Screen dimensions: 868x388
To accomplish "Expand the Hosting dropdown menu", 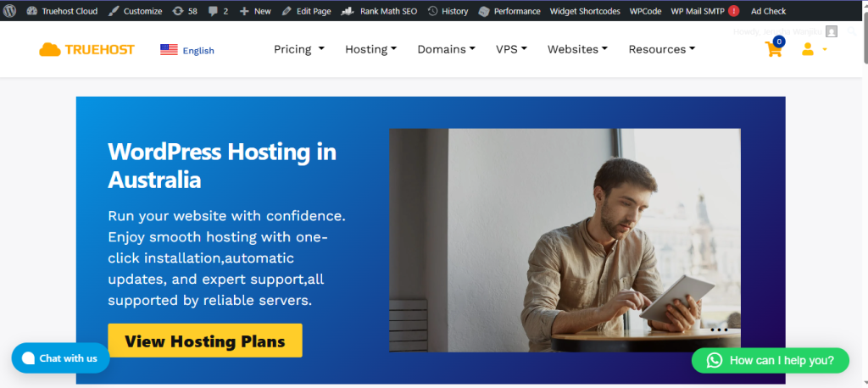I will click(371, 49).
